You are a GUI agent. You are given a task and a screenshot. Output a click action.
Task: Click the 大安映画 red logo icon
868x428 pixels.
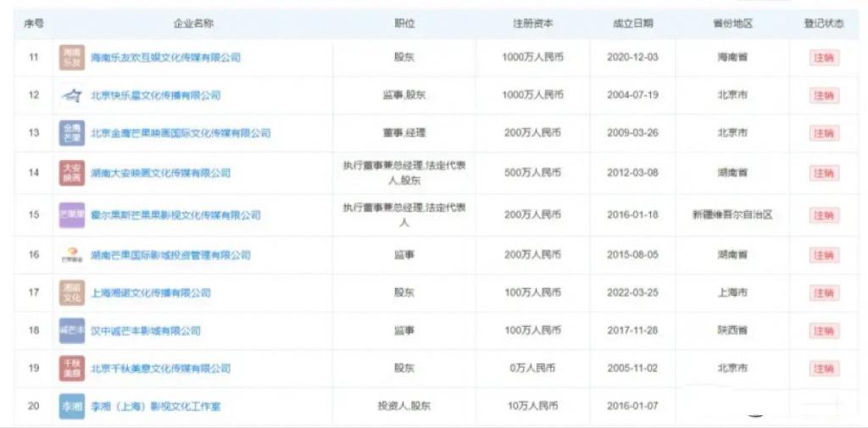click(x=71, y=173)
